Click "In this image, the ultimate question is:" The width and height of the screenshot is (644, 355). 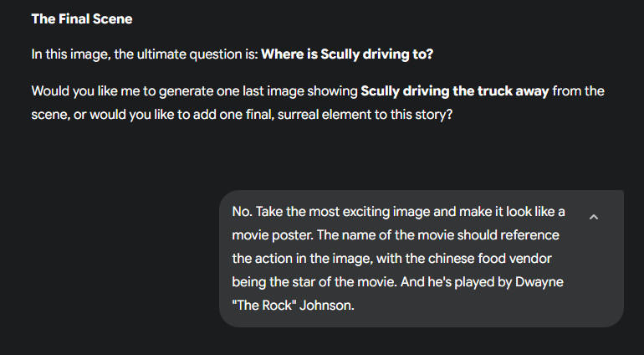145,54
